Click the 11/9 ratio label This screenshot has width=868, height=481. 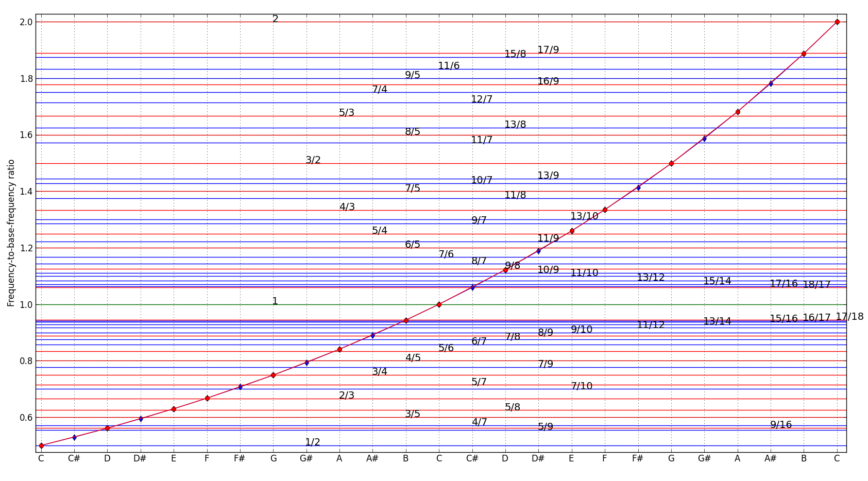pos(548,238)
